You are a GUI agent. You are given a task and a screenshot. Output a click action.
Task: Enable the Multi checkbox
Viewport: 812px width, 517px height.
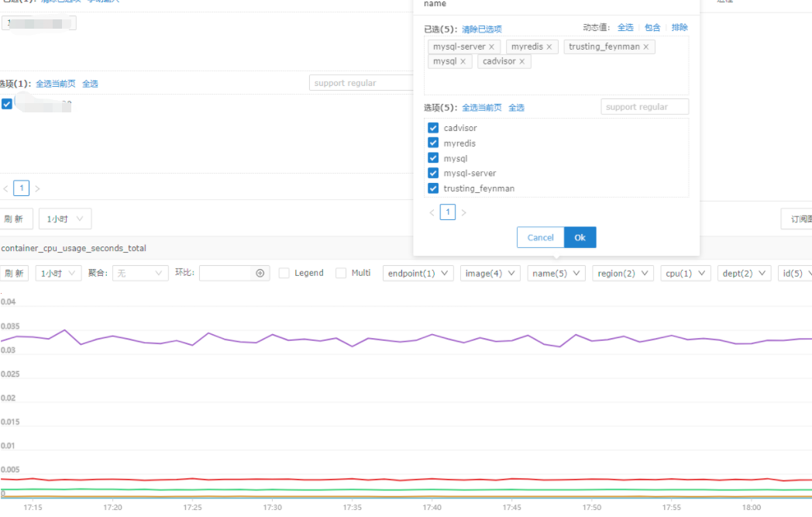point(341,273)
